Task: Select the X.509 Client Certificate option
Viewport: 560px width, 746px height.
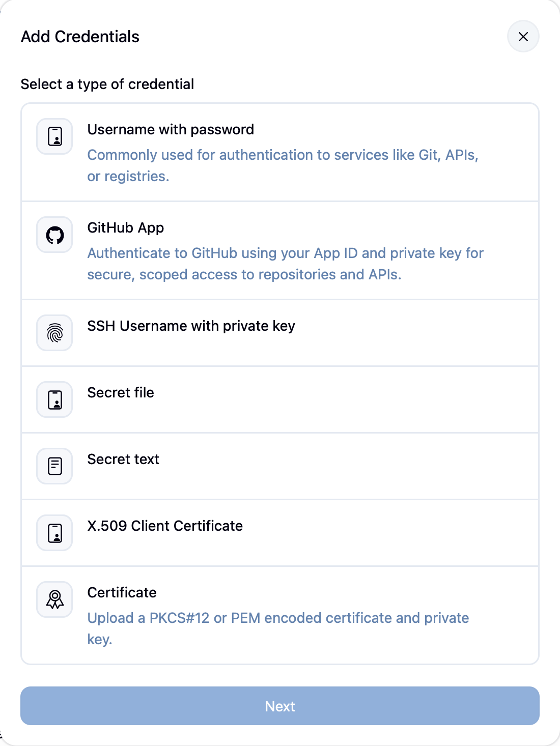Action: point(280,533)
